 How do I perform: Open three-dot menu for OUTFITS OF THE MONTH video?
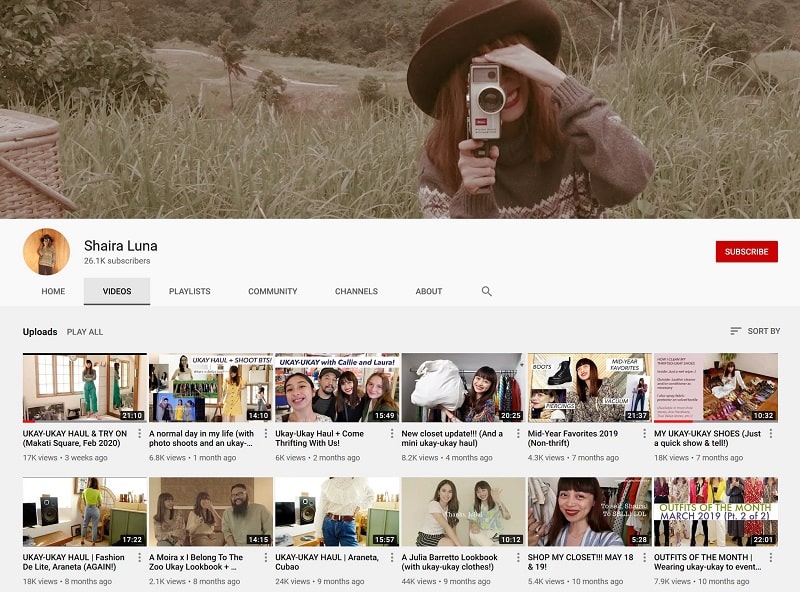tap(771, 557)
